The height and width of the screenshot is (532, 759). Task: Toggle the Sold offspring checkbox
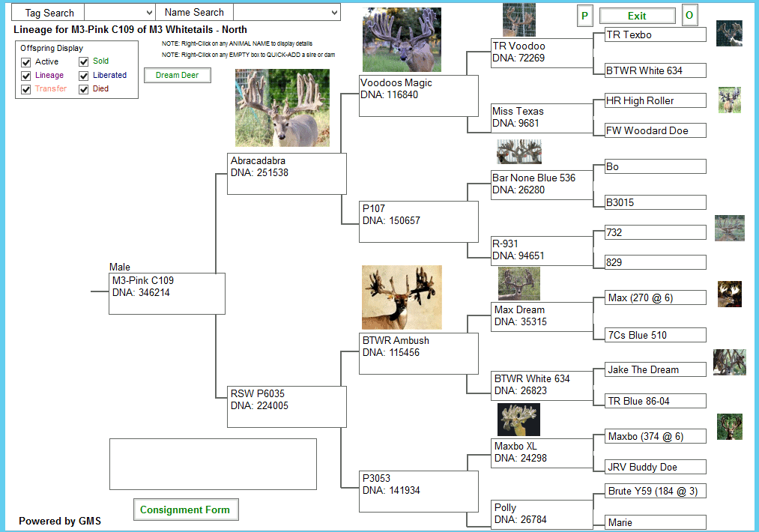pyautogui.click(x=84, y=62)
